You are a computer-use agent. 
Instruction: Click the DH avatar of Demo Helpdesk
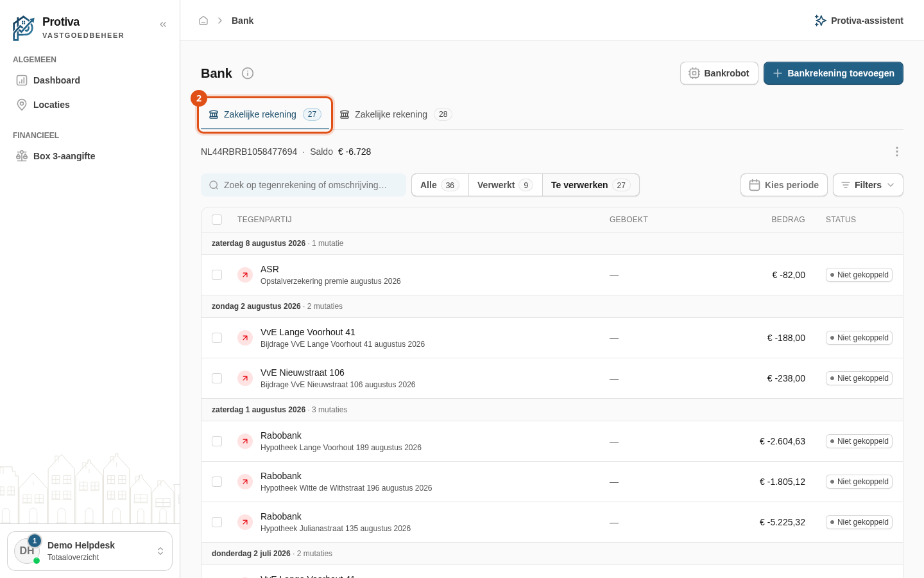tap(27, 551)
